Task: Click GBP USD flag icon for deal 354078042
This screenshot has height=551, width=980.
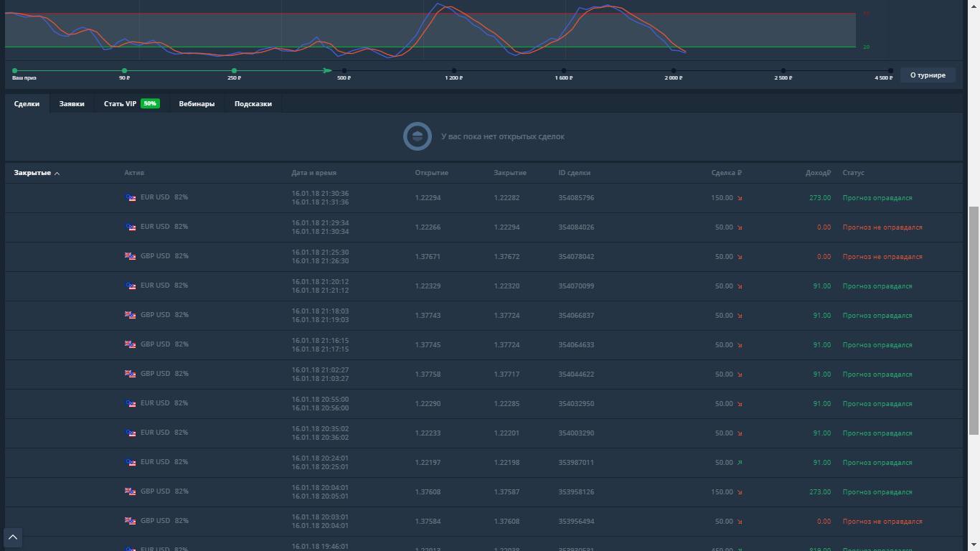Action: tap(131, 256)
